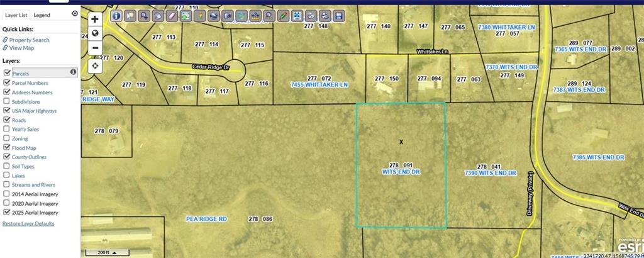Turn off the Flood Map layer
644x258 pixels.
pyautogui.click(x=6, y=147)
